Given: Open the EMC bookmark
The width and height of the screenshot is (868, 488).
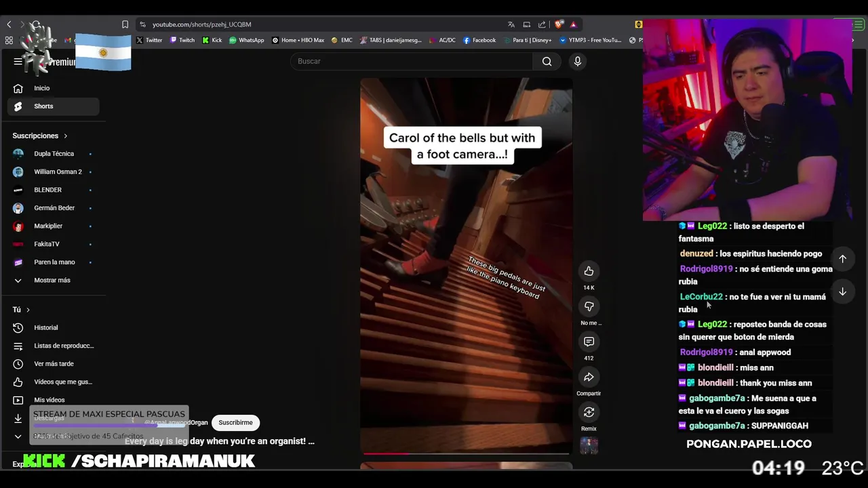Looking at the screenshot, I should [x=342, y=40].
